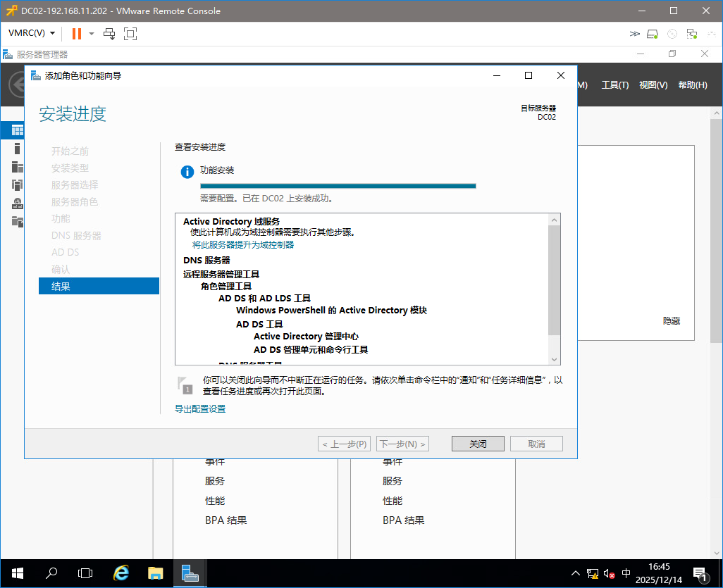Click the 导出配置设置 link
This screenshot has height=588, width=723.
(200, 408)
